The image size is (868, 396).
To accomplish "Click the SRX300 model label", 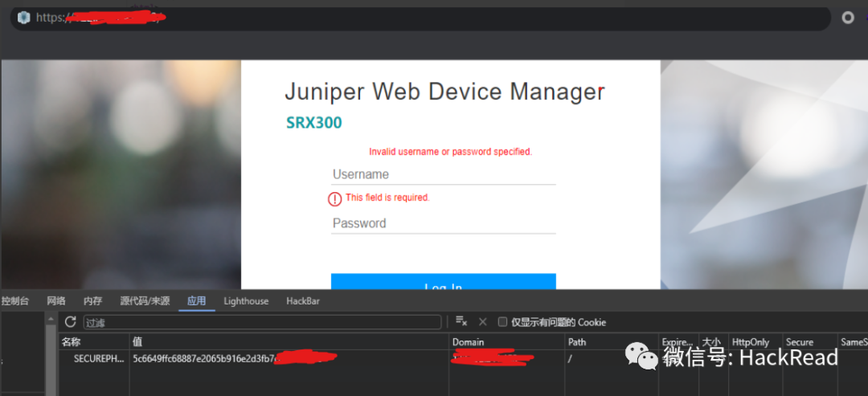I will point(314,122).
